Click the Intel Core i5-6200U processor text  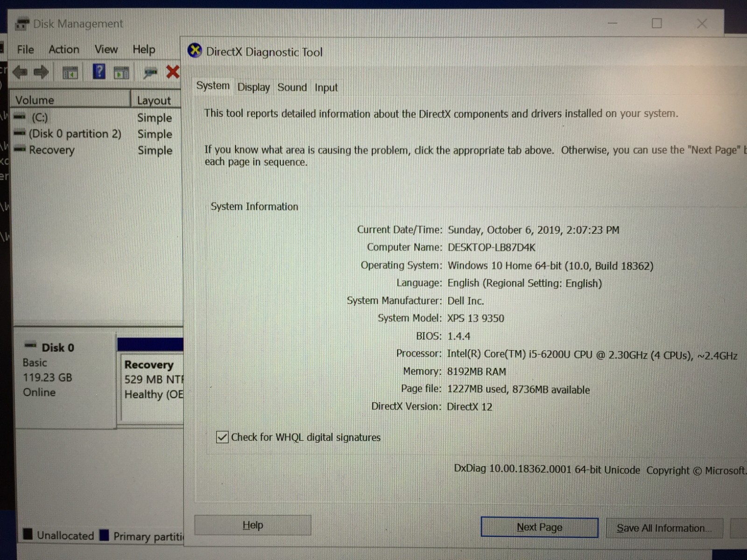592,355
